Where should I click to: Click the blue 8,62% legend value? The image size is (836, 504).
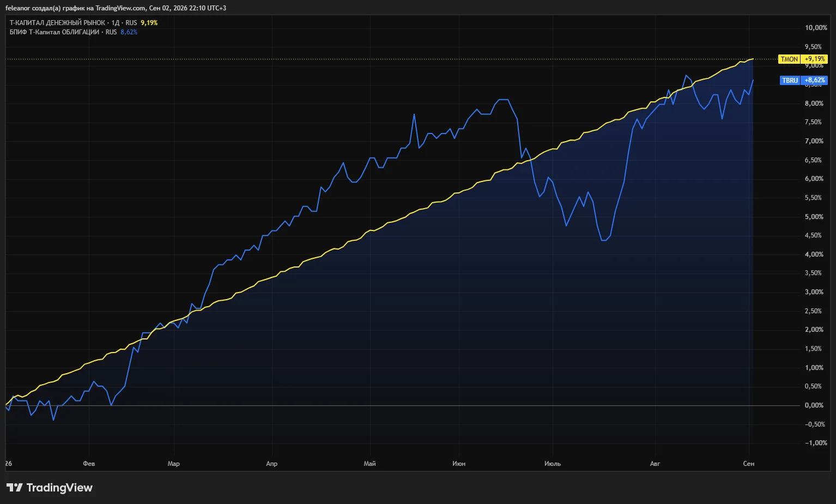129,32
